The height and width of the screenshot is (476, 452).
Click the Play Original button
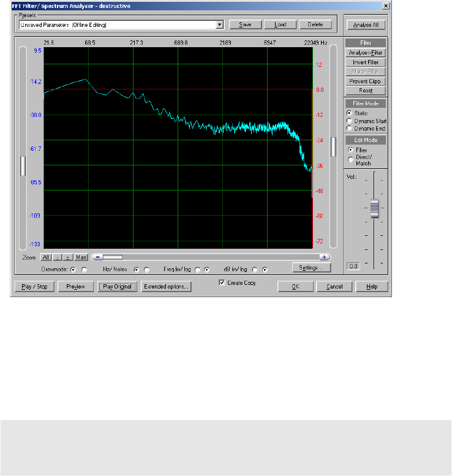[x=117, y=287]
